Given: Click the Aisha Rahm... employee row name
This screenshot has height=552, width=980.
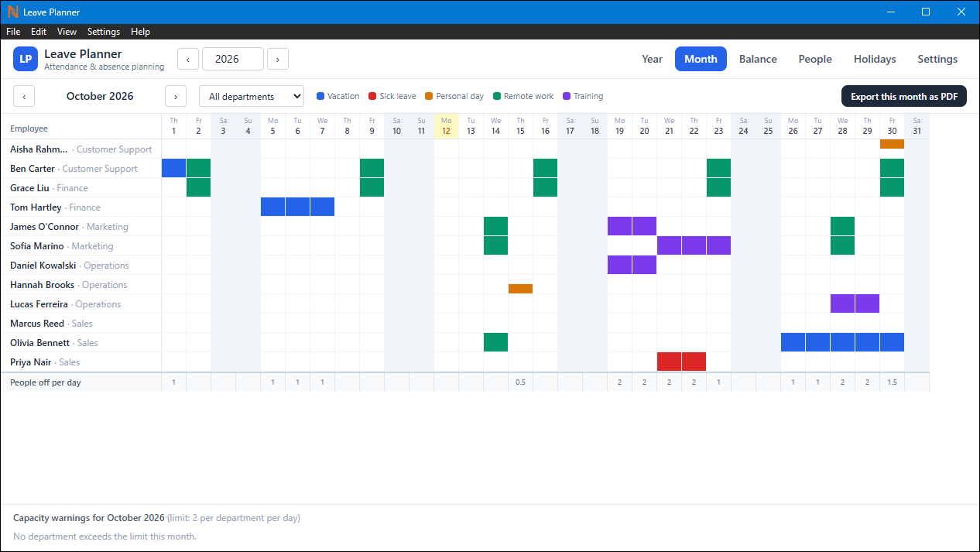Looking at the screenshot, I should coord(39,149).
